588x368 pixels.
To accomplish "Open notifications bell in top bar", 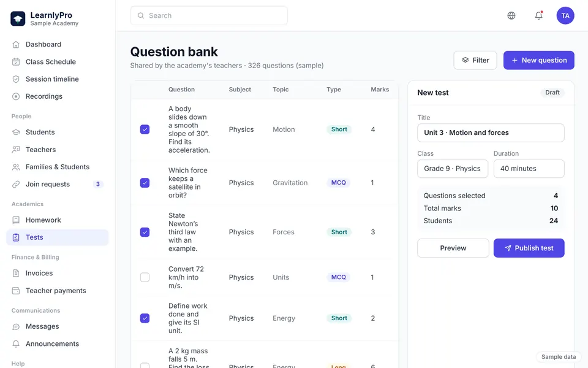I will 538,15.
